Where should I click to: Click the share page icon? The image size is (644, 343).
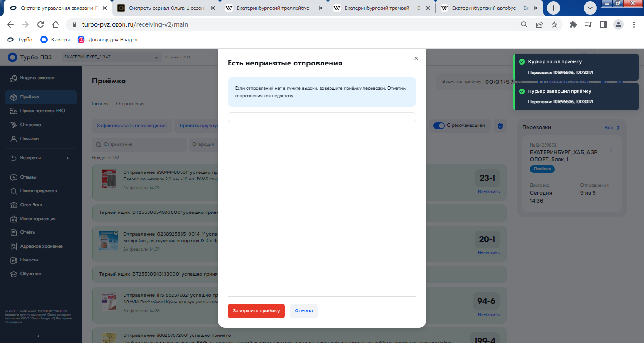539,24
